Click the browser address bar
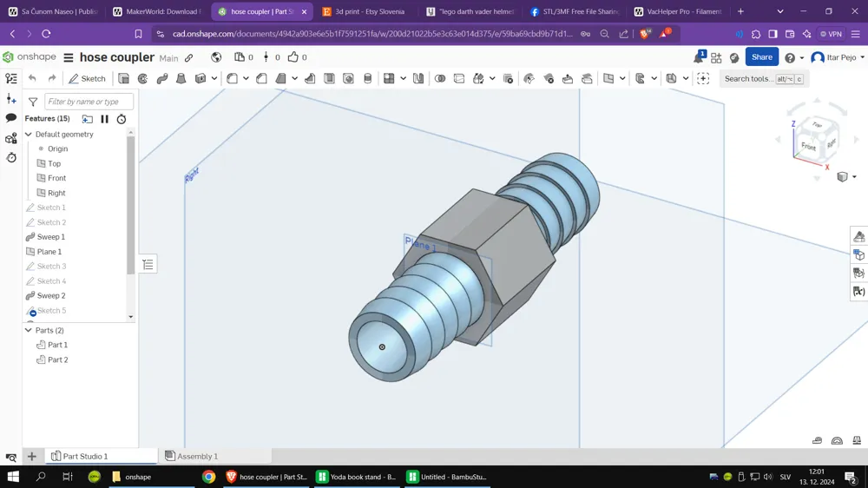 point(372,34)
